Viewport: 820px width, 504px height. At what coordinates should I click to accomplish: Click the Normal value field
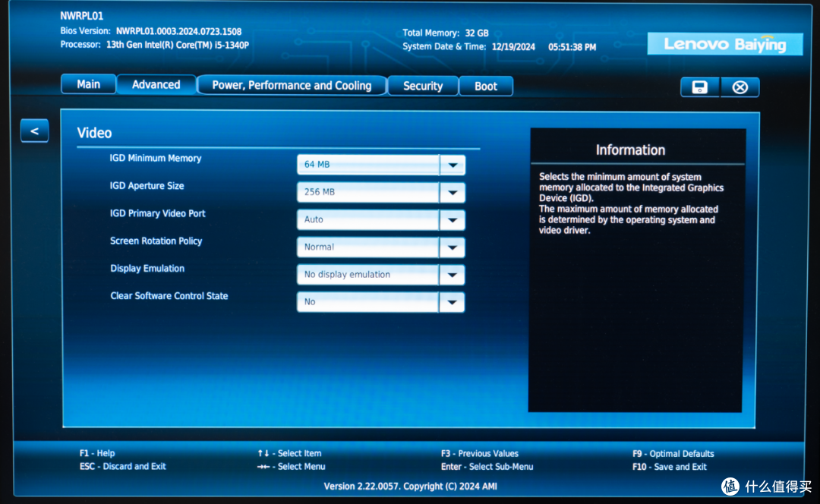[368, 247]
